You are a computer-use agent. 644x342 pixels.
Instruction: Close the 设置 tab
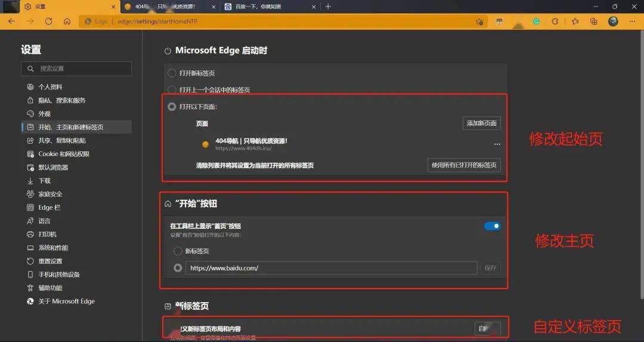(x=113, y=7)
